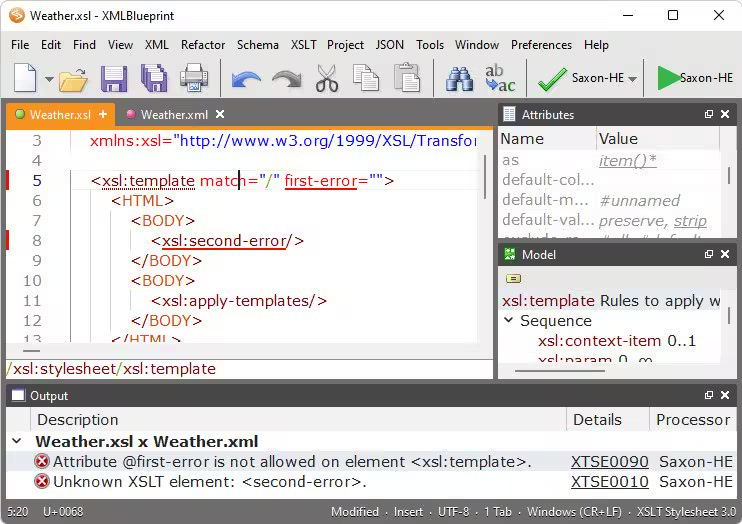Viewport: 742px width, 524px height.
Task: Open the Find menu
Action: pos(84,45)
